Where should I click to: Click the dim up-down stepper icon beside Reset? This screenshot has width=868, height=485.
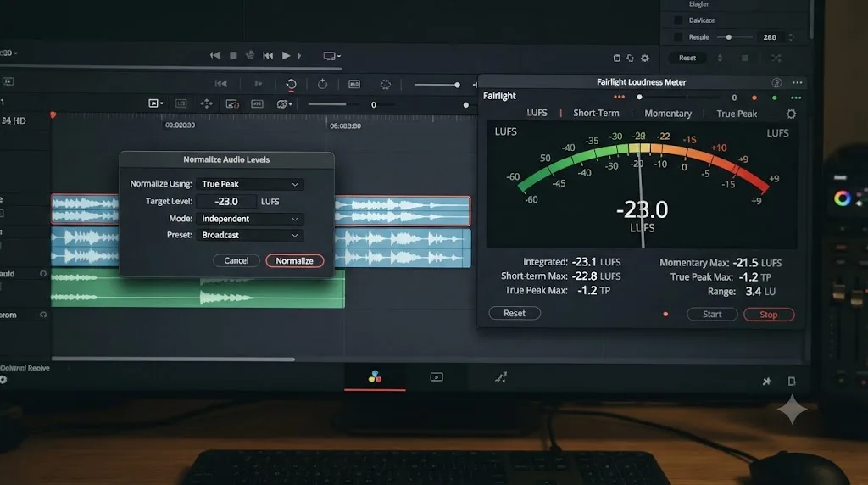click(720, 58)
